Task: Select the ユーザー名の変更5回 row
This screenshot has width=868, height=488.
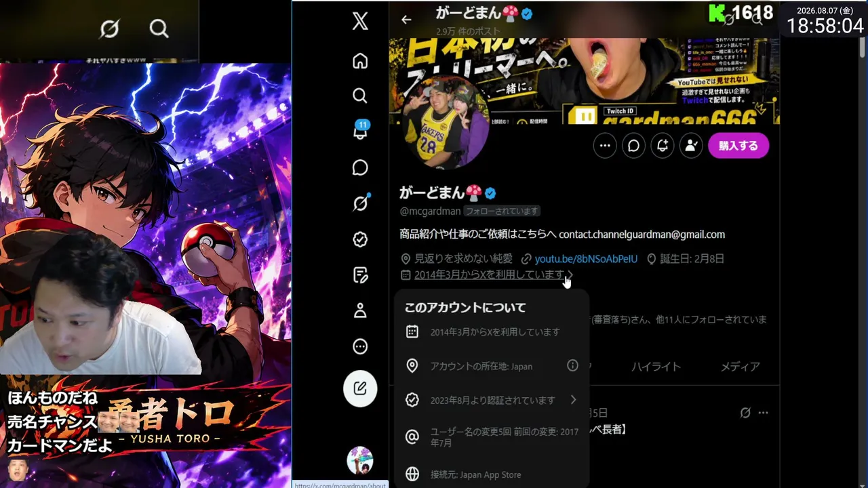Action: point(492,437)
